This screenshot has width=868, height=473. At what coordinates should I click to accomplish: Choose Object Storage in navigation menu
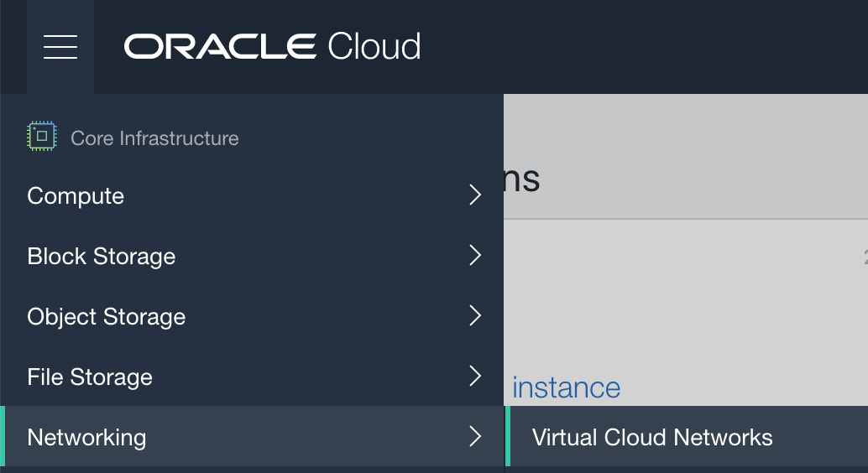tap(107, 317)
